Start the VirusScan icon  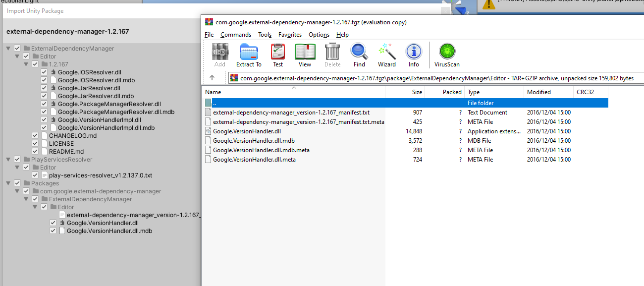pyautogui.click(x=446, y=55)
